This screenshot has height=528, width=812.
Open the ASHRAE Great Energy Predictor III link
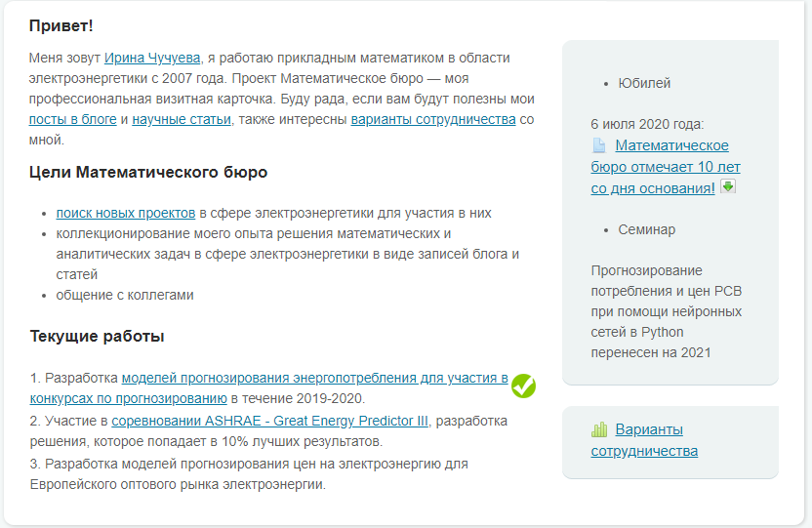point(269,421)
